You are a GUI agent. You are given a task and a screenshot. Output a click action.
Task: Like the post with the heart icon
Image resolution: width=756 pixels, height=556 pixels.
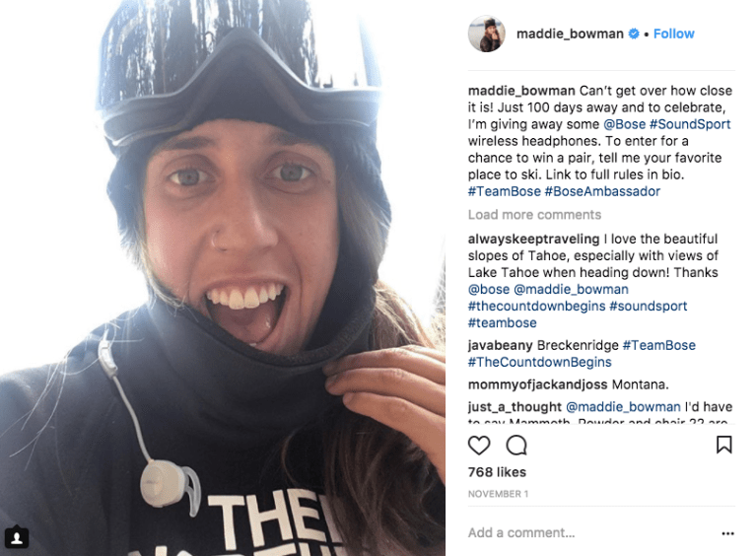point(479,445)
